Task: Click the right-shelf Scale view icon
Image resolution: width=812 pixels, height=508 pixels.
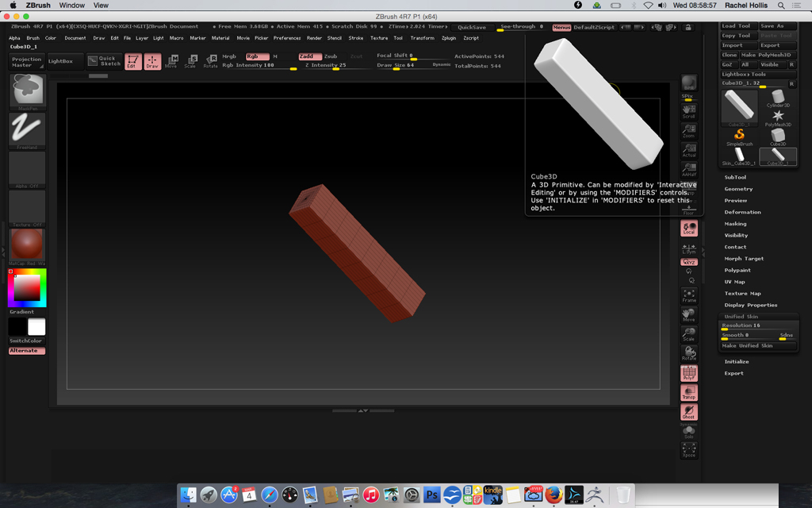Action: point(689,334)
